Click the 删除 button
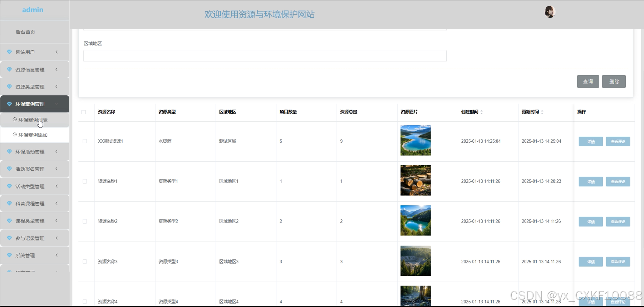The image size is (644, 307). (x=614, y=81)
